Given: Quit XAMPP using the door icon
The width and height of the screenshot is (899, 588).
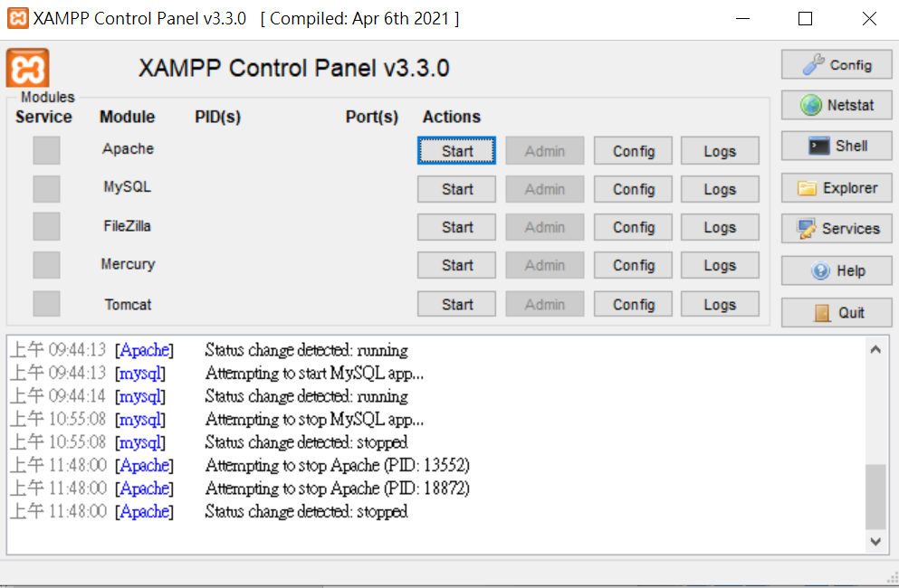Looking at the screenshot, I should [x=837, y=312].
